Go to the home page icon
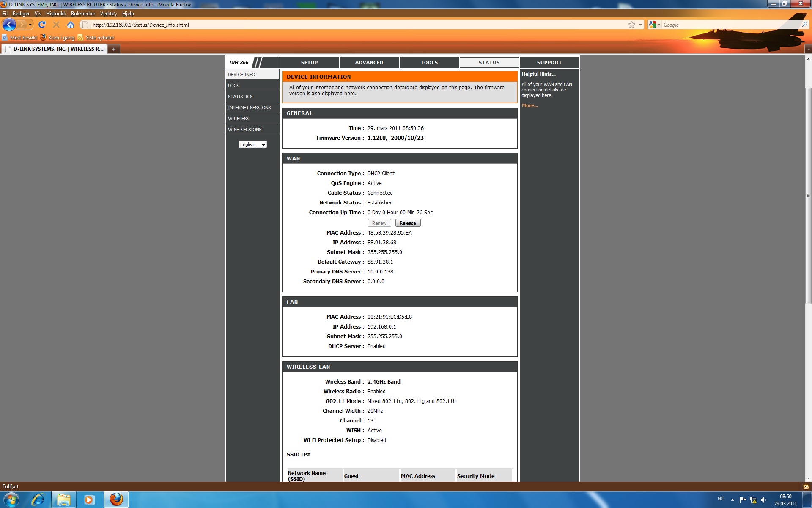This screenshot has width=812, height=508. point(71,25)
